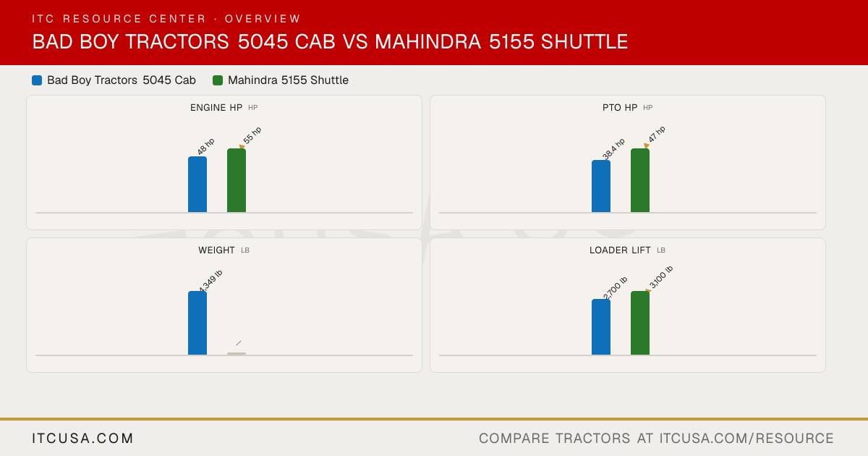Click the winner marker atop the 3,100 lb bar
The image size is (868, 456).
click(648, 291)
